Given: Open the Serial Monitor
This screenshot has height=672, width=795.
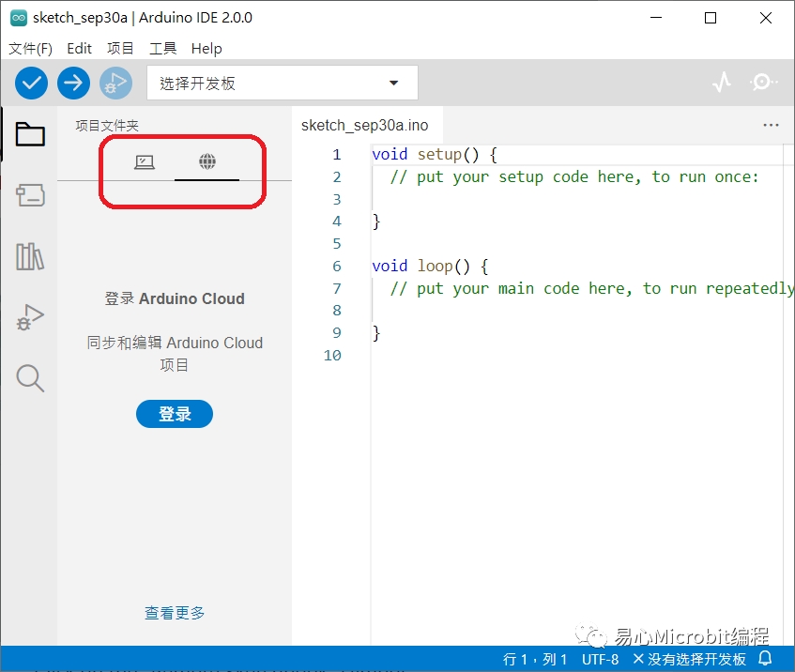Looking at the screenshot, I should pos(763,84).
